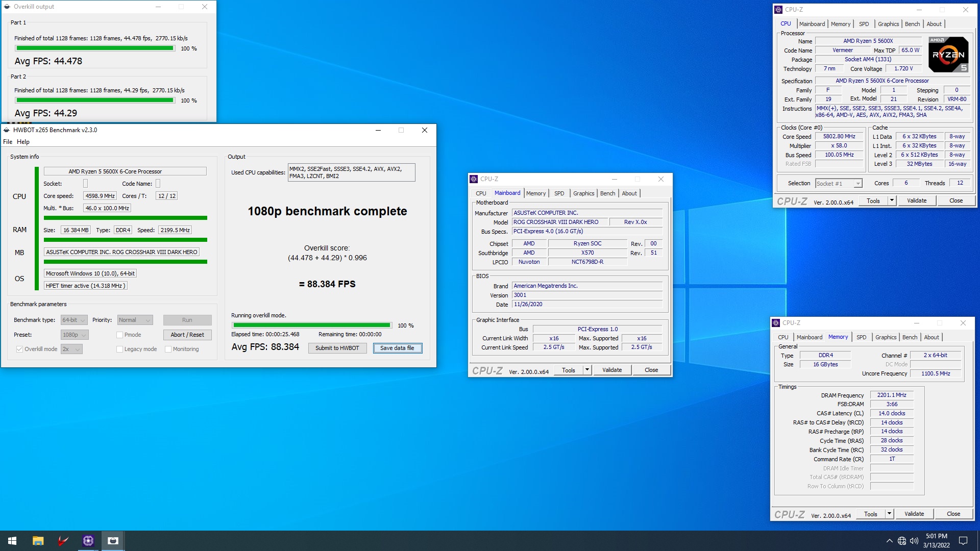Open the Benchmark type 64-bit dropdown
This screenshot has width=980, height=551.
(74, 320)
